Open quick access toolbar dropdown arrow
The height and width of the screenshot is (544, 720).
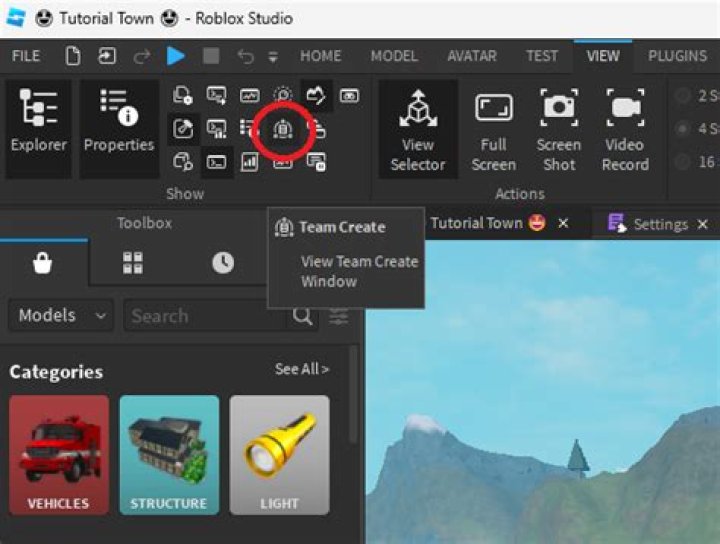(273, 57)
